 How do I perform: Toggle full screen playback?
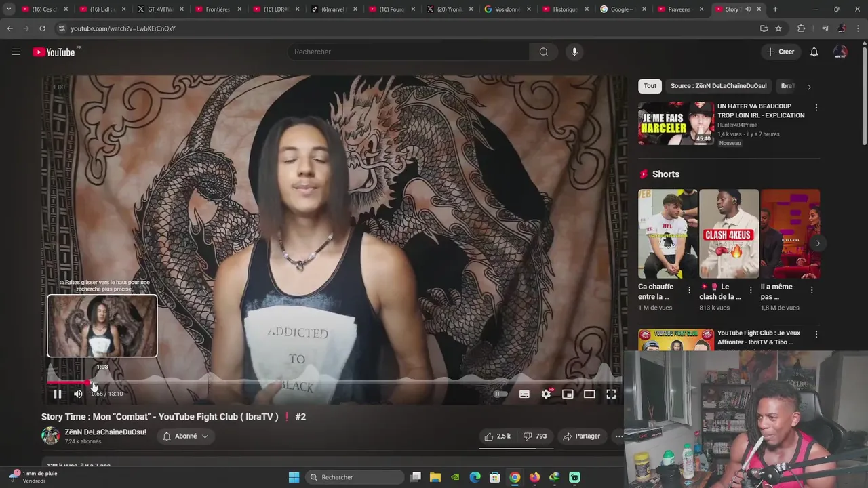click(611, 394)
